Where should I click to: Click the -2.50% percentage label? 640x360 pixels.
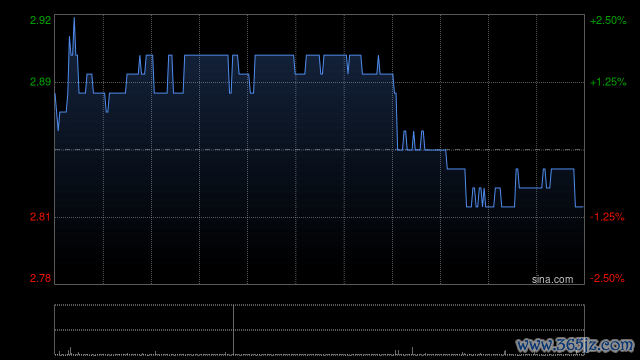(607, 278)
